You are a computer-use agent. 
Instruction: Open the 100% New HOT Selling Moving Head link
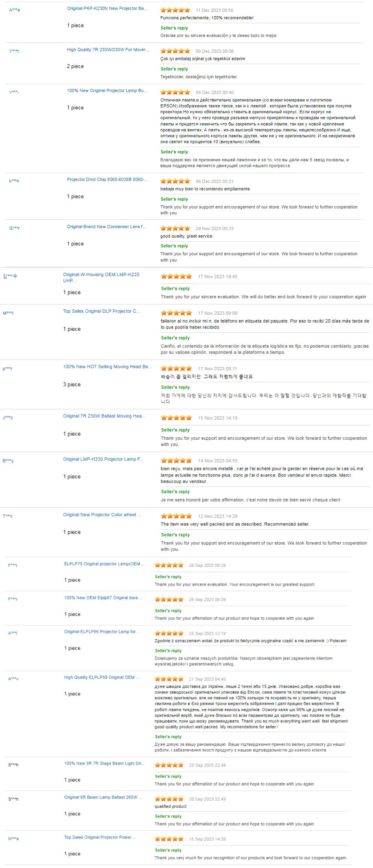(107, 367)
